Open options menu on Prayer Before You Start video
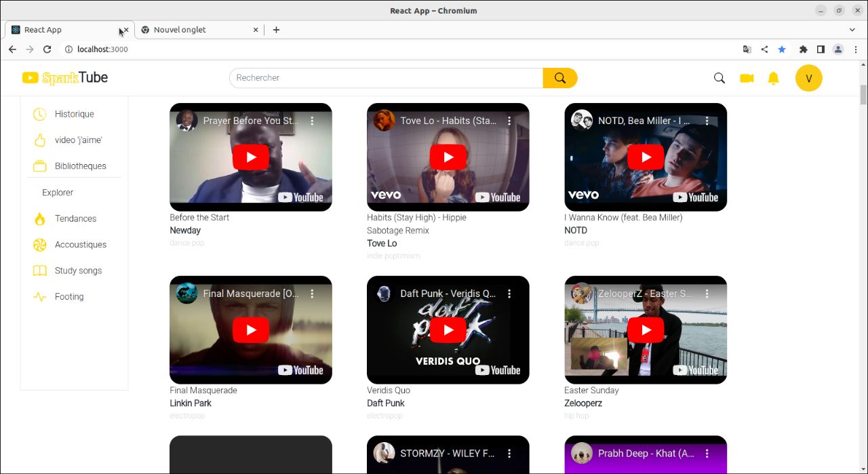This screenshot has width=868, height=474. tap(312, 121)
